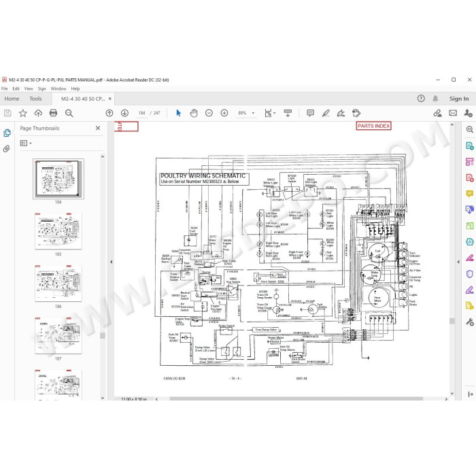Switch to the Home tab
The width and height of the screenshot is (476, 476).
tap(12, 99)
